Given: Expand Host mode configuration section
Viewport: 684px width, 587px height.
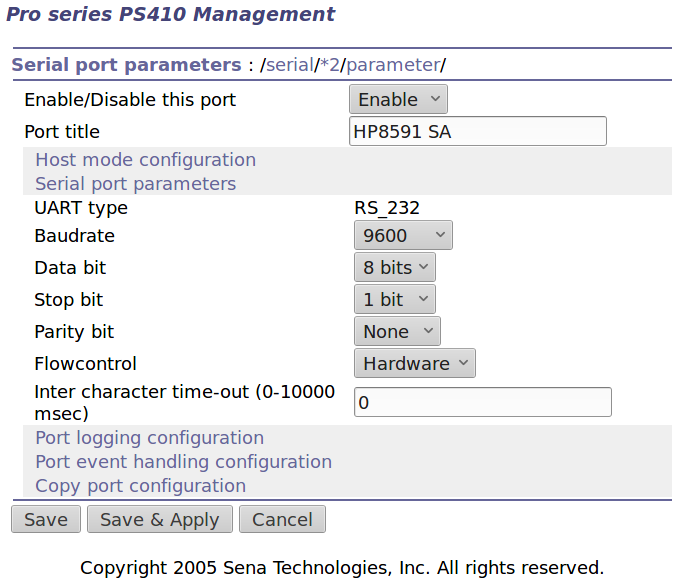Looking at the screenshot, I should tap(145, 160).
